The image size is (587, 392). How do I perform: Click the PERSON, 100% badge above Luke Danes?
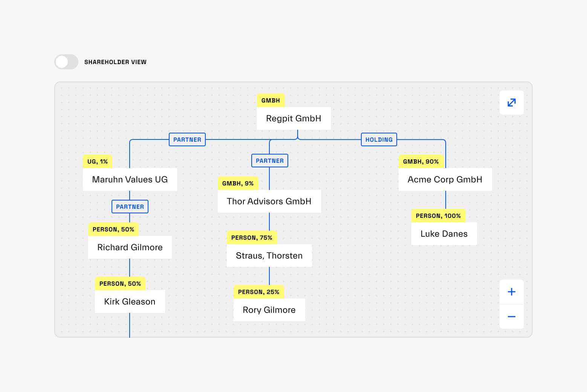pos(439,216)
